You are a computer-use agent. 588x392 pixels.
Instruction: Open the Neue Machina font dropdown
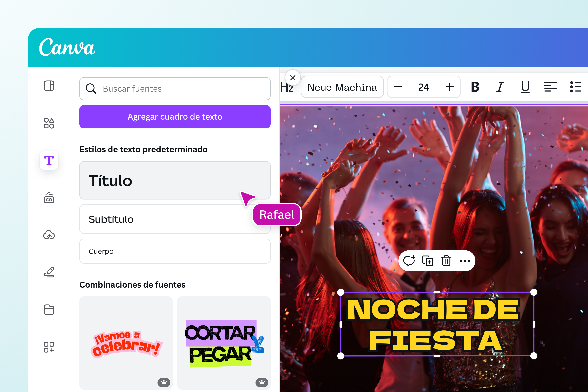342,87
